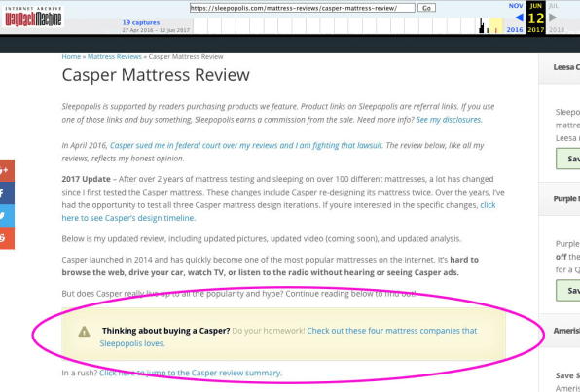Click the orange StumbleUpon share icon

6,238
